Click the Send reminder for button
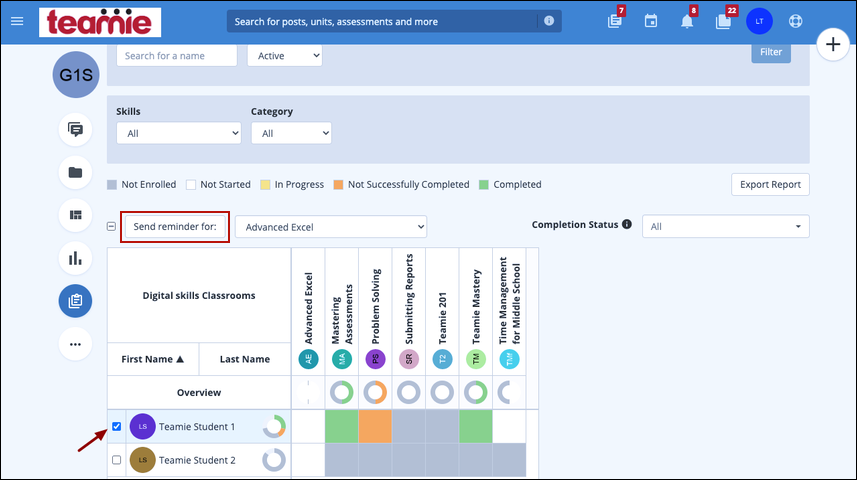 point(175,226)
